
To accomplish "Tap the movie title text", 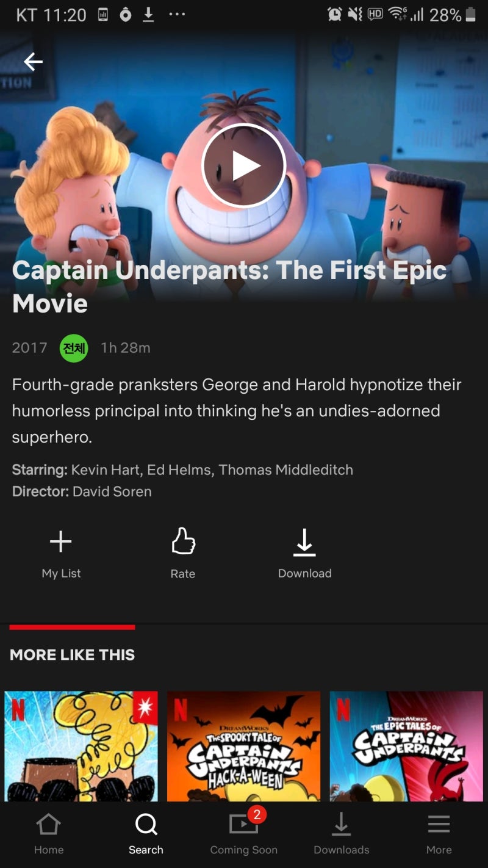I will (x=229, y=286).
